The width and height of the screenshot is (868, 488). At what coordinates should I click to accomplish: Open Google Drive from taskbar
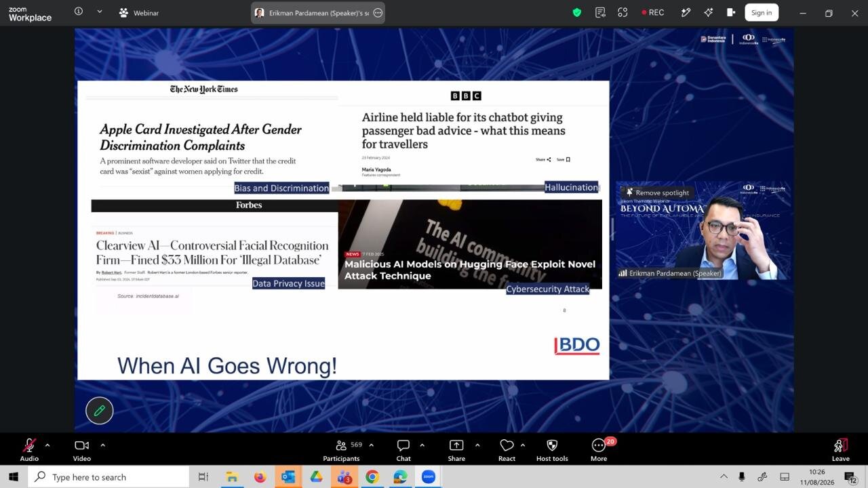pos(316,477)
